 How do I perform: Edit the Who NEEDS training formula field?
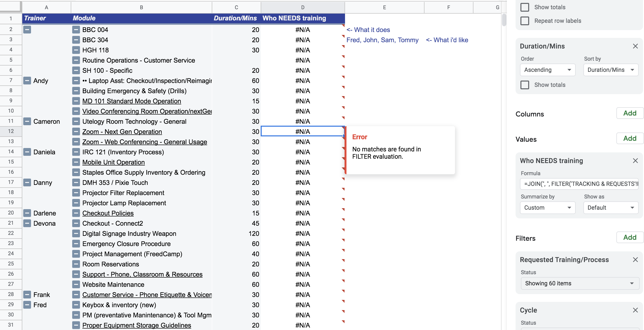pos(579,184)
